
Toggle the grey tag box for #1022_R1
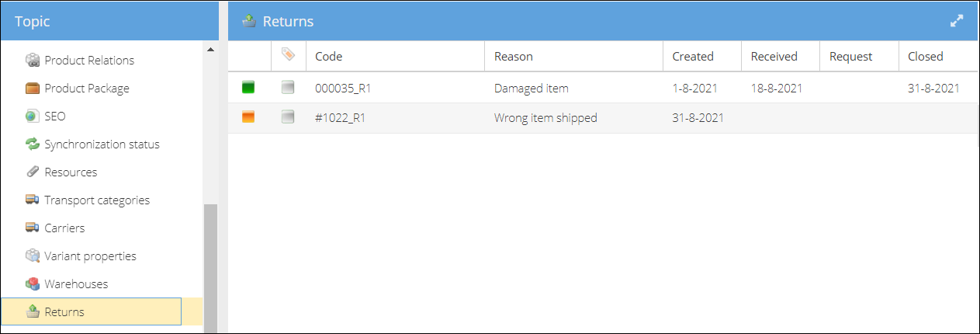coord(288,117)
